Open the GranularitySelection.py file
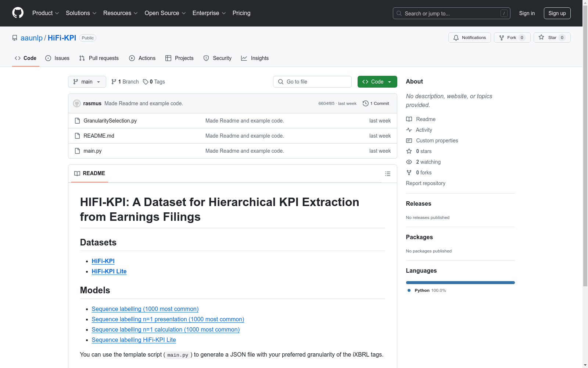The height and width of the screenshot is (368, 588). (110, 121)
